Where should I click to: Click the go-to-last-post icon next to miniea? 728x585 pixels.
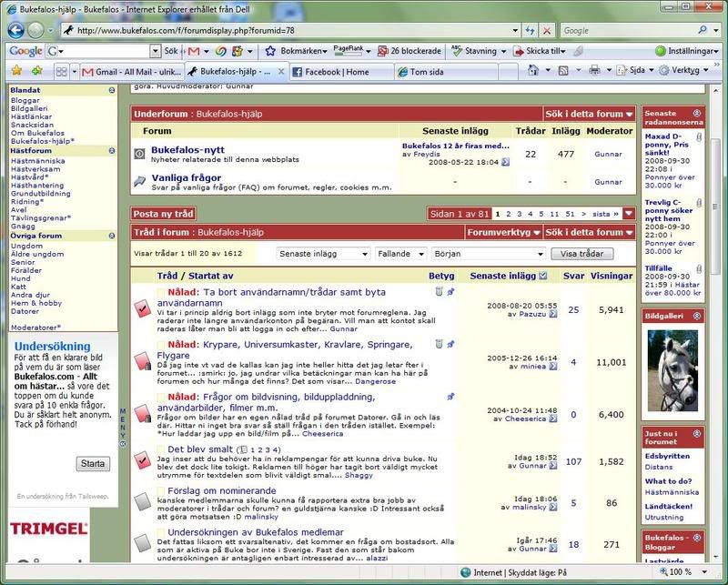coord(553,367)
